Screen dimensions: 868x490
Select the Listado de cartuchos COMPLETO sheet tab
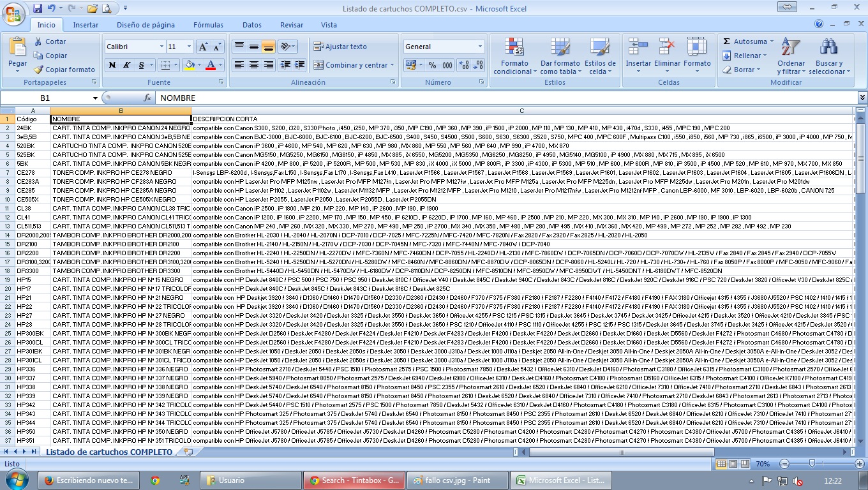pos(109,452)
